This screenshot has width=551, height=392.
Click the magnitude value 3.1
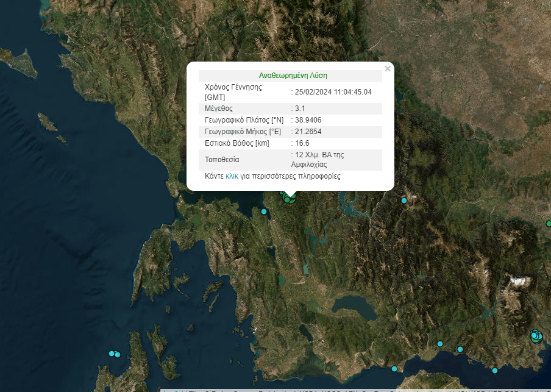click(x=300, y=109)
